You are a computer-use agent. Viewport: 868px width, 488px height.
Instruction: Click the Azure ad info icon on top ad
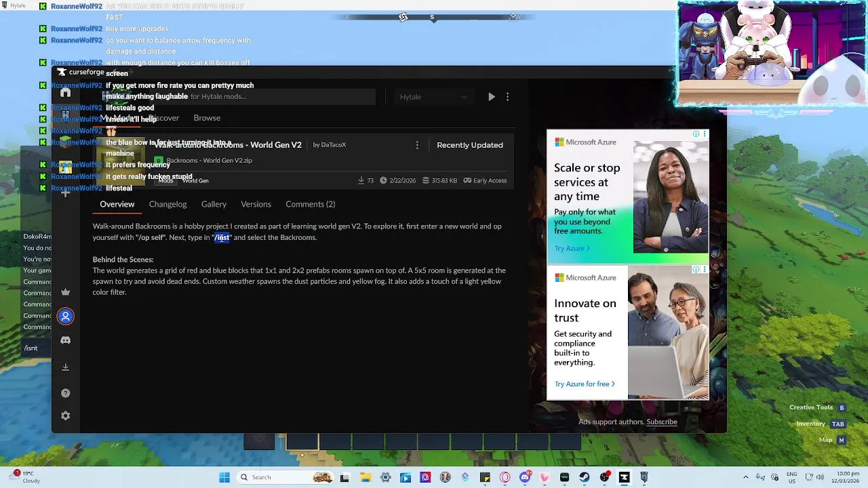pyautogui.click(x=696, y=134)
